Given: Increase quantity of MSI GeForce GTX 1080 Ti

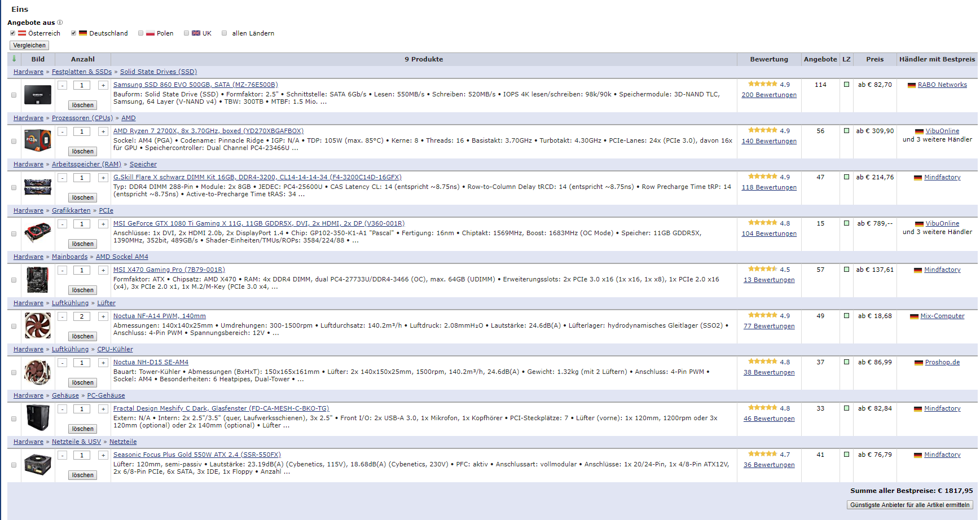Looking at the screenshot, I should point(103,224).
